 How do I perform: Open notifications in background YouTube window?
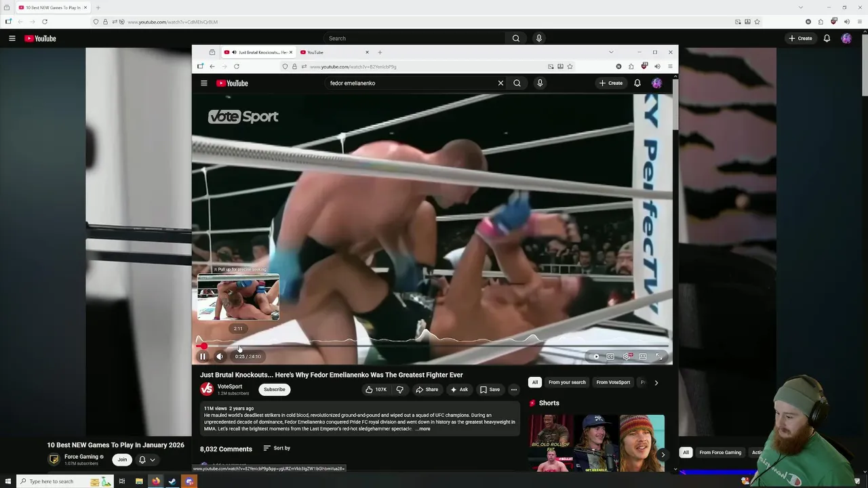pyautogui.click(x=827, y=39)
